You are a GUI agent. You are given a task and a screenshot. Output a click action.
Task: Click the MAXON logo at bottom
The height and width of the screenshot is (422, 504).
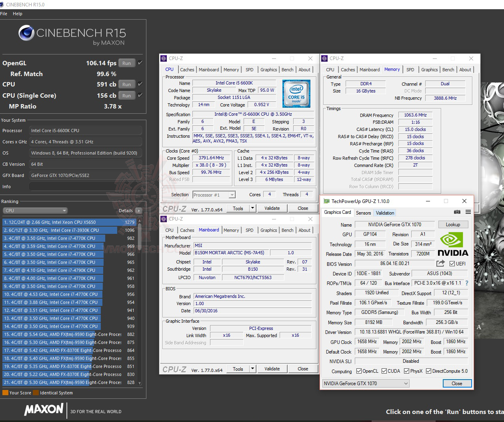pyautogui.click(x=44, y=410)
